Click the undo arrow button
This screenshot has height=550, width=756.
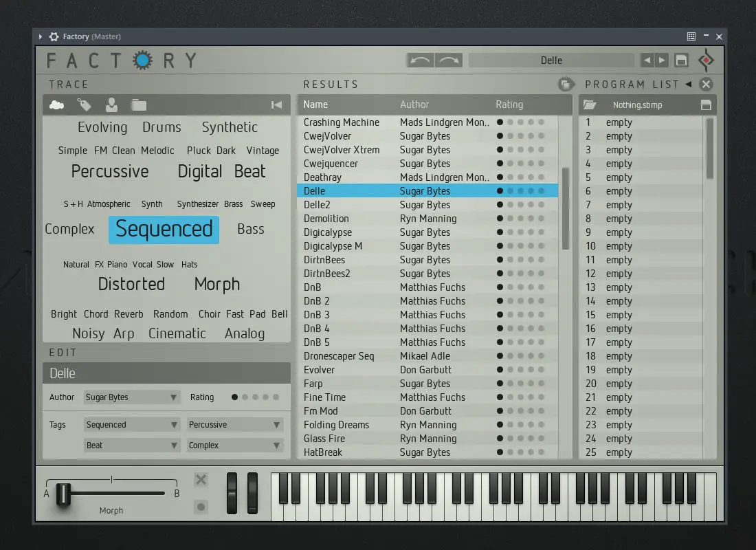tap(421, 60)
